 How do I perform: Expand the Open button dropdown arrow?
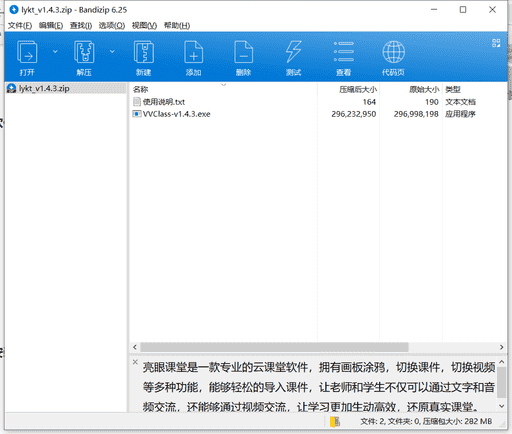tap(55, 52)
